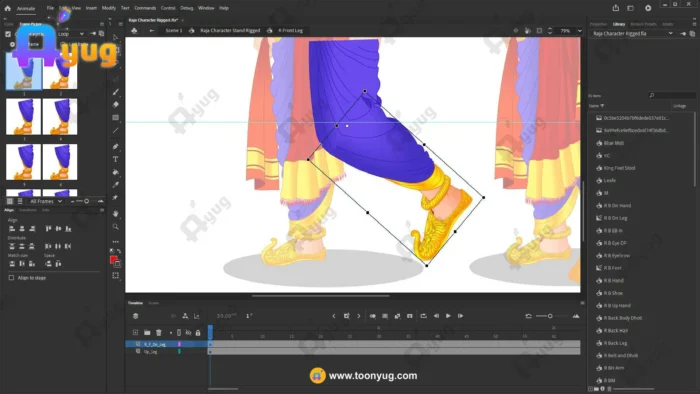Open the File menu
Image resolution: width=700 pixels, height=394 pixels.
click(x=50, y=8)
